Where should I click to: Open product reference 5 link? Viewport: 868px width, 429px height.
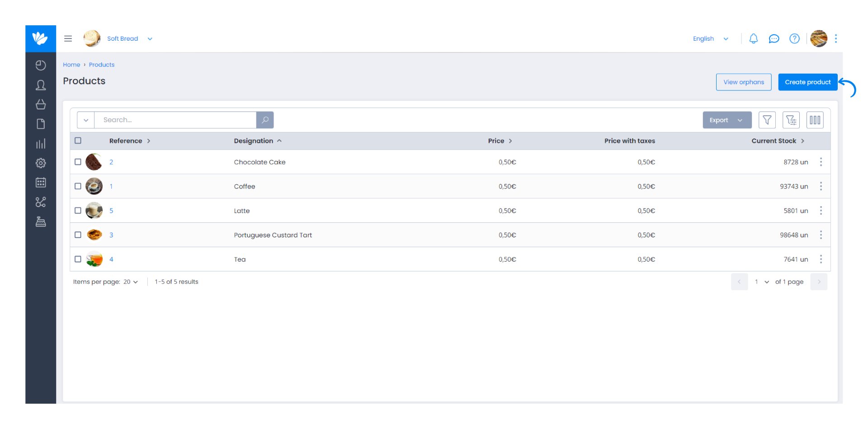click(x=111, y=211)
